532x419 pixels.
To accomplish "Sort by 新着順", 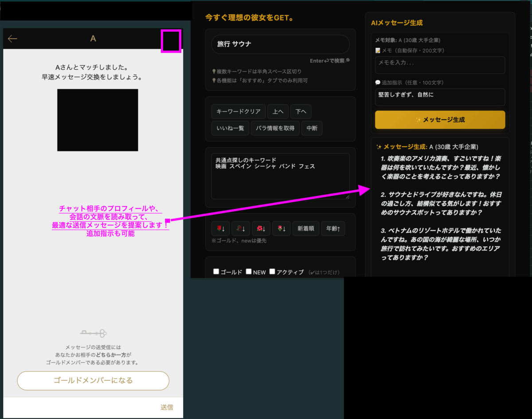I will [x=306, y=229].
